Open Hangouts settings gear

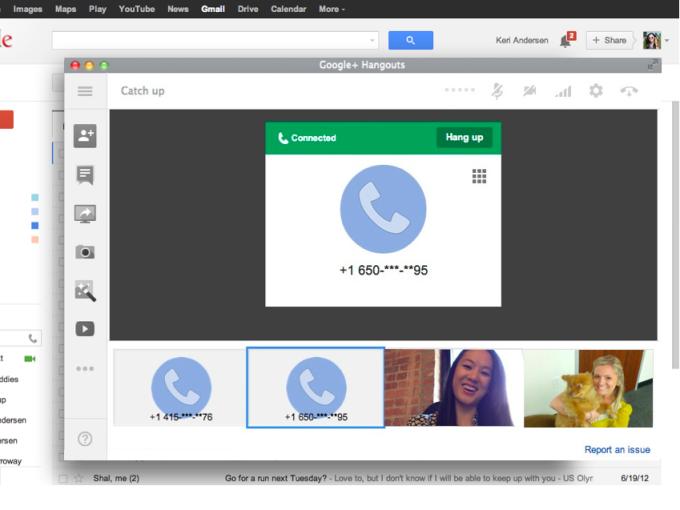pyautogui.click(x=596, y=91)
